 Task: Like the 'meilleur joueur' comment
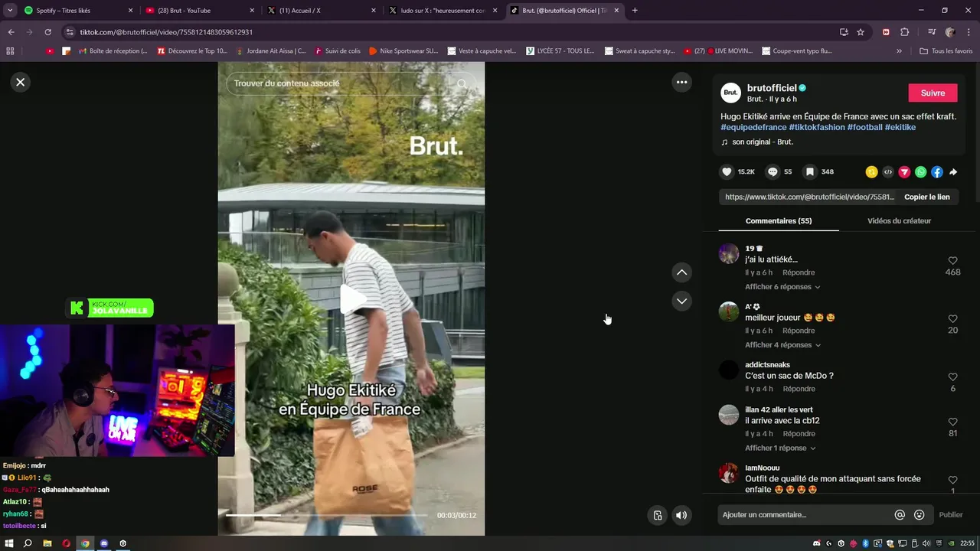(952, 319)
